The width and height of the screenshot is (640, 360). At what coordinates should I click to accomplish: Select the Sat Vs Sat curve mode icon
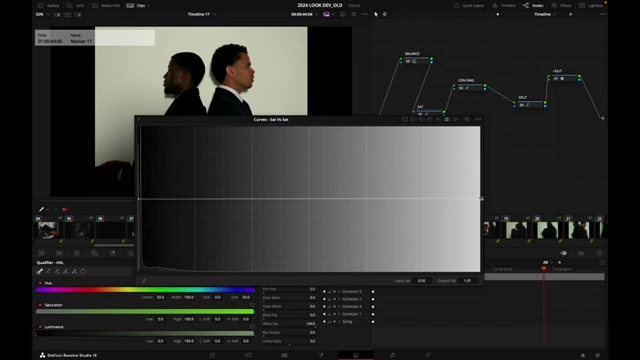point(447,119)
